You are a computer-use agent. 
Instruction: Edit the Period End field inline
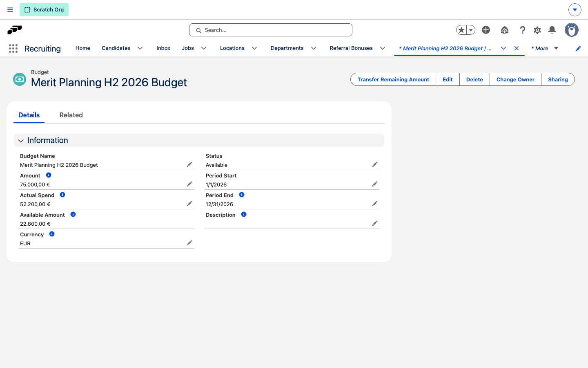point(375,204)
